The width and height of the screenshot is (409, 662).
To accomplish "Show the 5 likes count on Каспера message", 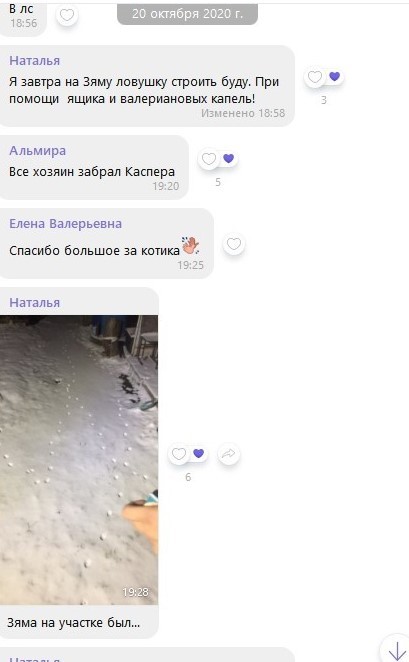I will [218, 182].
